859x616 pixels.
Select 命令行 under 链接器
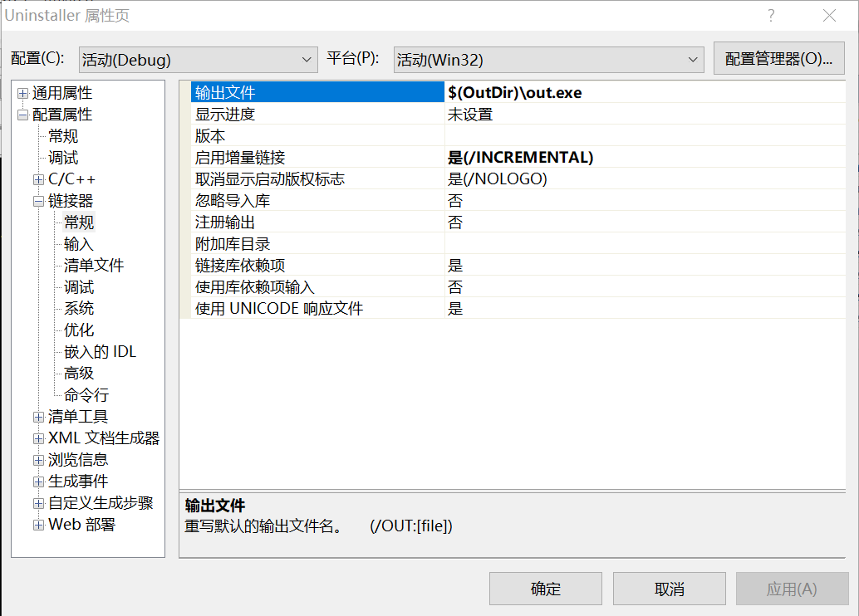point(86,395)
